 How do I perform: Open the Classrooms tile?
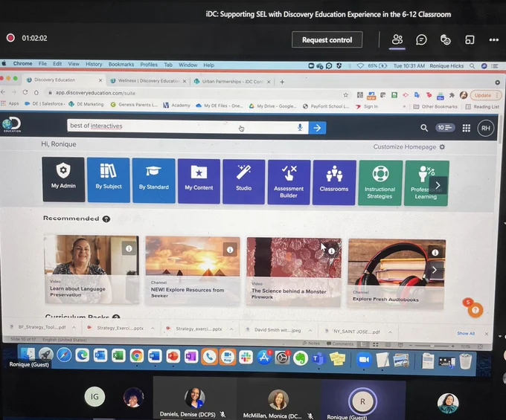click(x=334, y=182)
